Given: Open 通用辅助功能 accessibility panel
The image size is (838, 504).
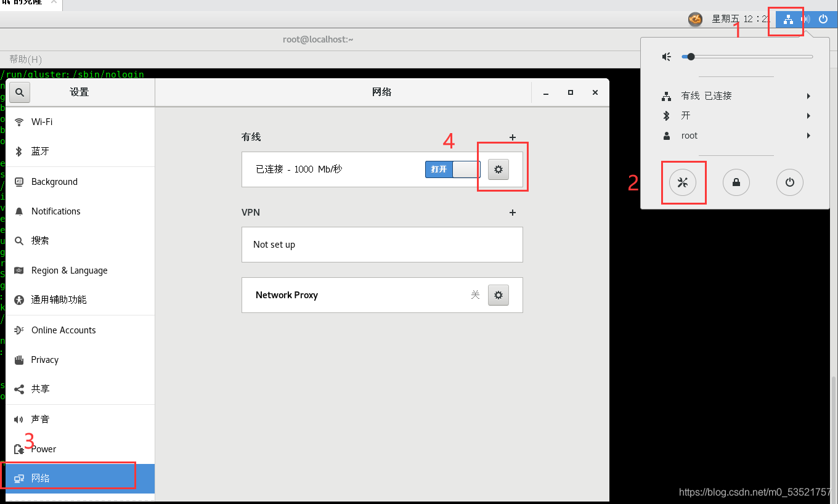Looking at the screenshot, I should [80, 300].
